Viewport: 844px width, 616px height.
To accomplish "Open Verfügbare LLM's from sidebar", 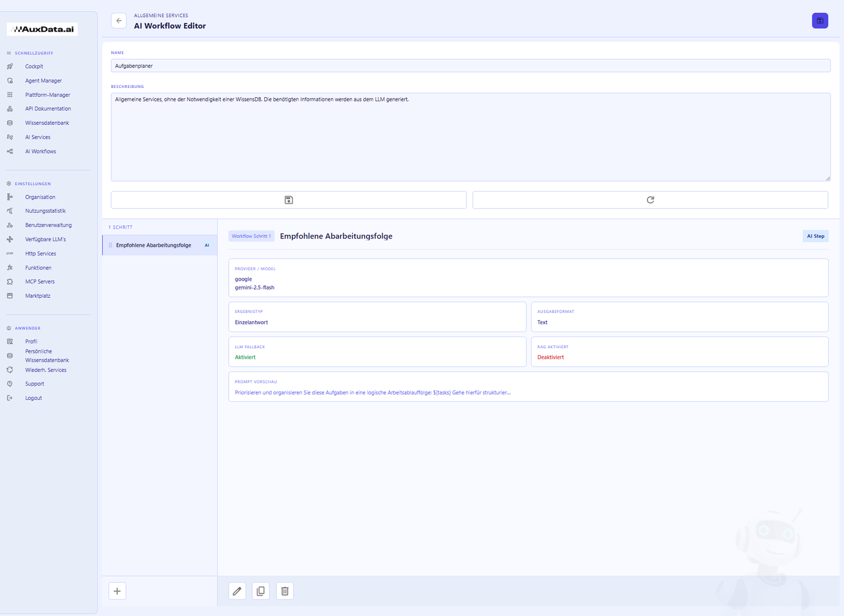I will (45, 239).
